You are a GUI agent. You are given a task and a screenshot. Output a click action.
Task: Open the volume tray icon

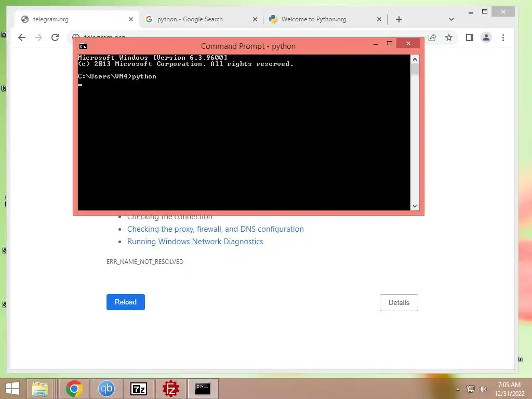pyautogui.click(x=483, y=389)
